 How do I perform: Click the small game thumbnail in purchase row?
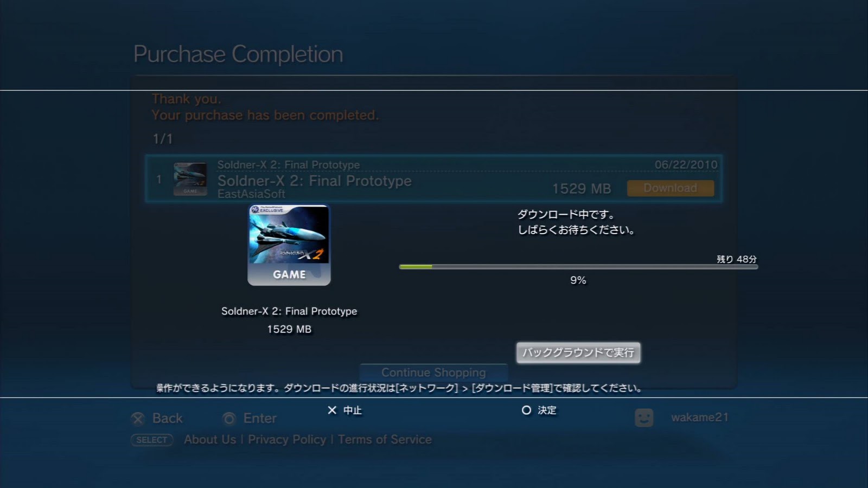pos(190,179)
